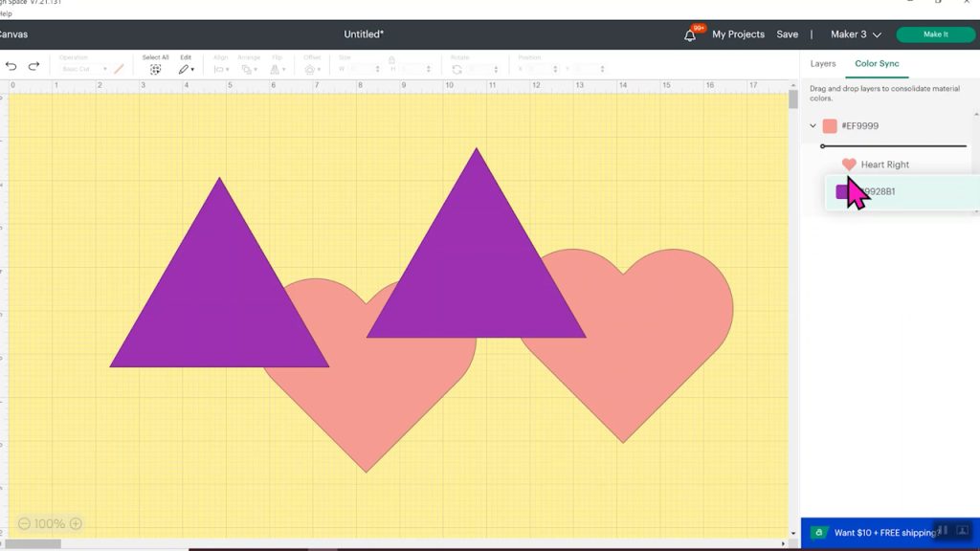The width and height of the screenshot is (980, 551).
Task: Open the Edit pencil tool menu
Action: coord(186,69)
